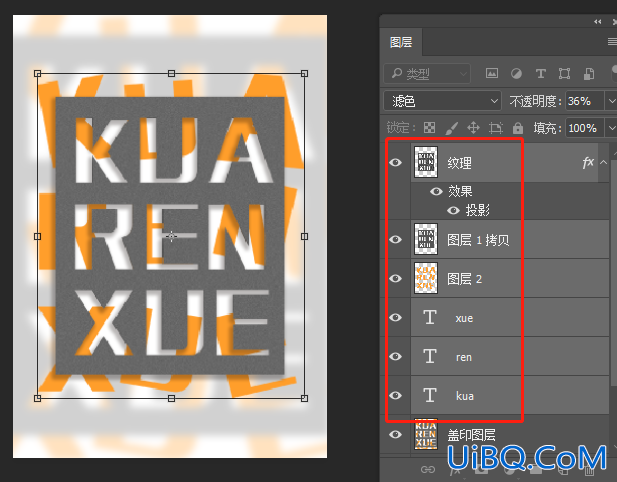Lock transparent pixels checkerboard icon
617x482 pixels.
(429, 128)
